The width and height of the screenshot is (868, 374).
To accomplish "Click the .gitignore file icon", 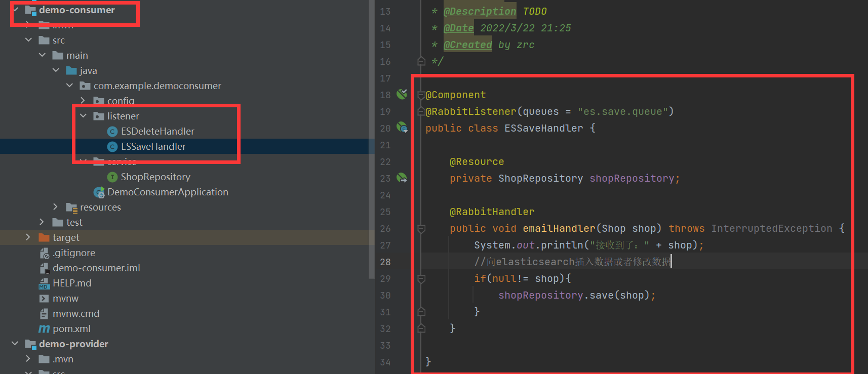I will pos(45,253).
